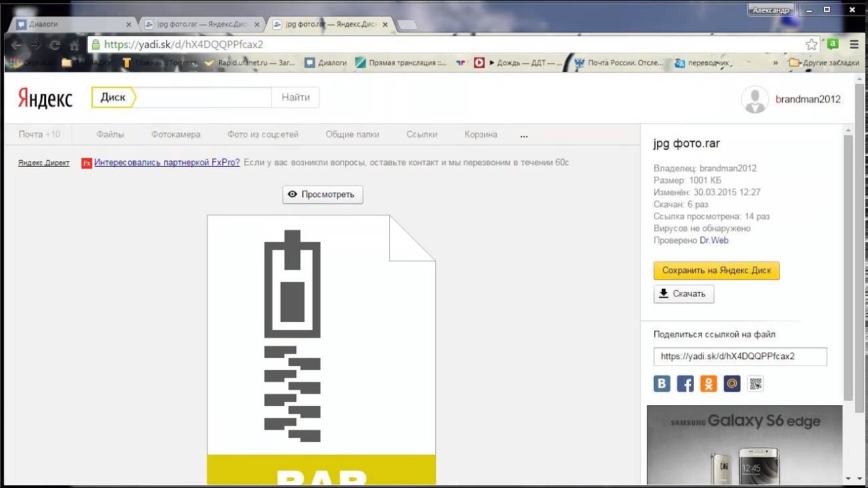Share the file via VKontakte icon
The width and height of the screenshot is (868, 488).
[x=662, y=384]
